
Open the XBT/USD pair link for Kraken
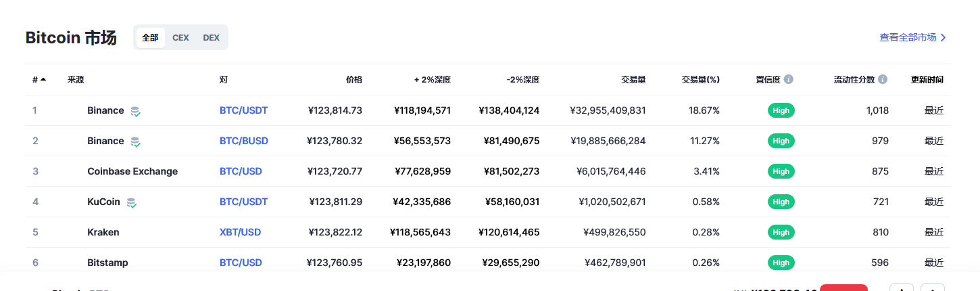240,232
